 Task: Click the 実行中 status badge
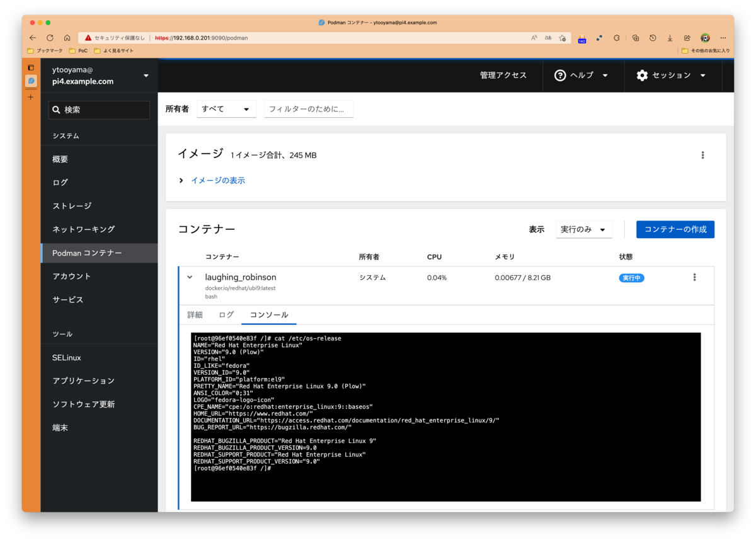coord(631,278)
